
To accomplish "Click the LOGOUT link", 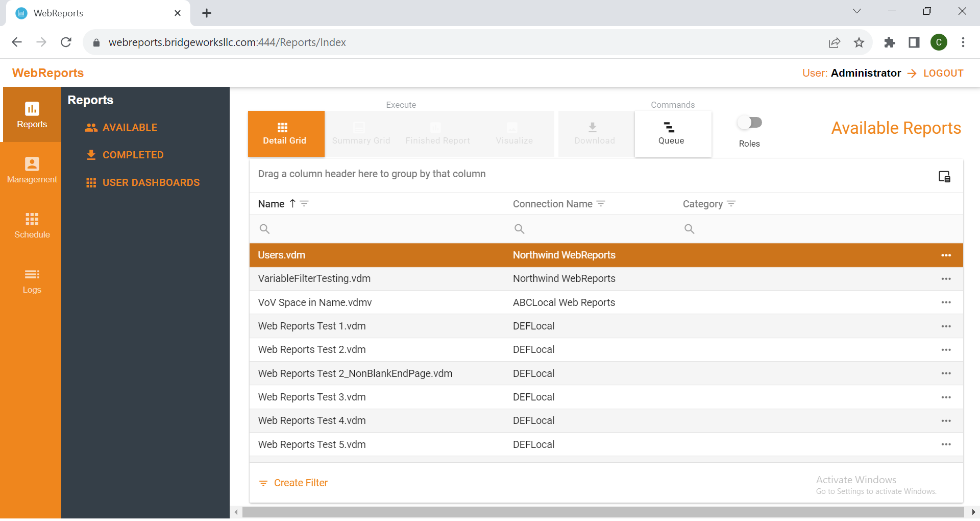I will pos(943,73).
